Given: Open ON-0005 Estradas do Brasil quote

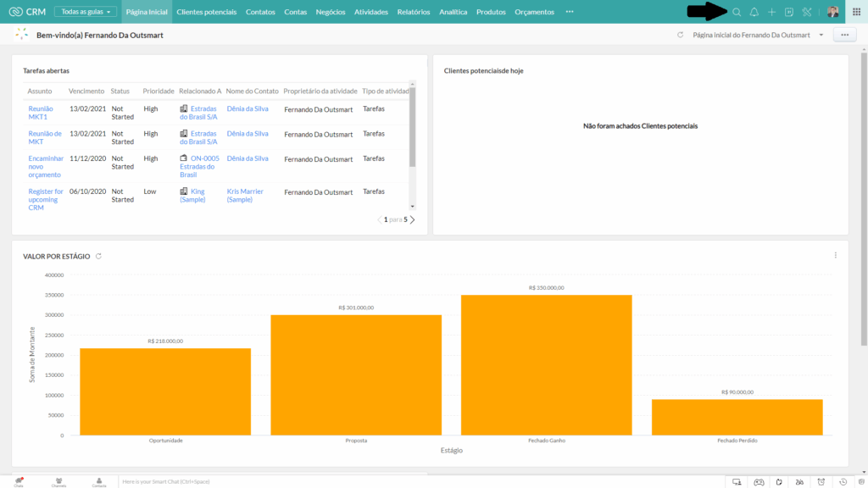Looking at the screenshot, I should point(199,167).
